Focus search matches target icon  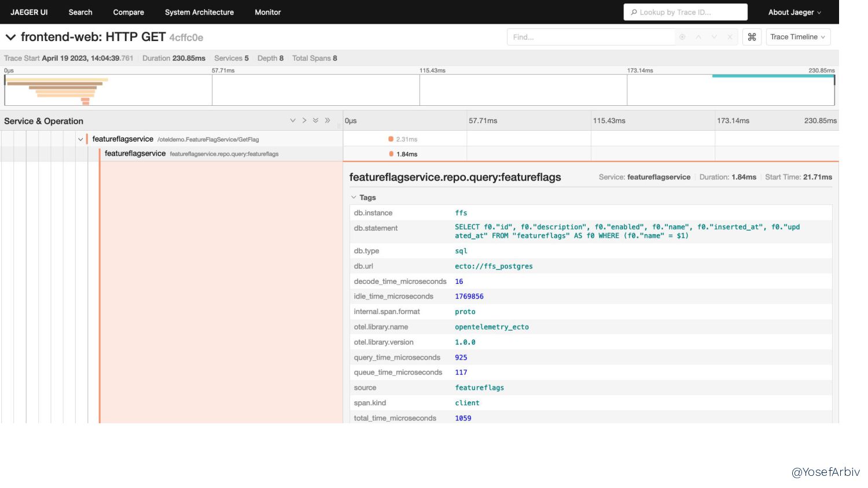683,37
